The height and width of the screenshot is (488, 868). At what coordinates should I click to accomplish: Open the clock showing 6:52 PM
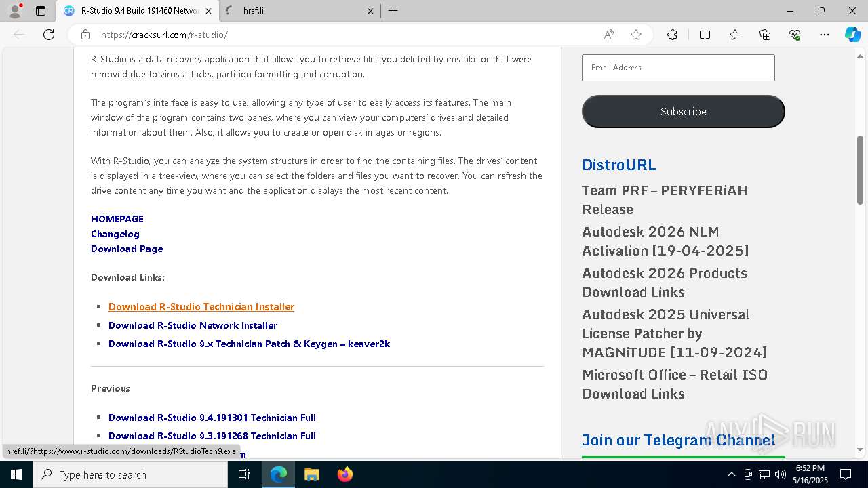[810, 474]
